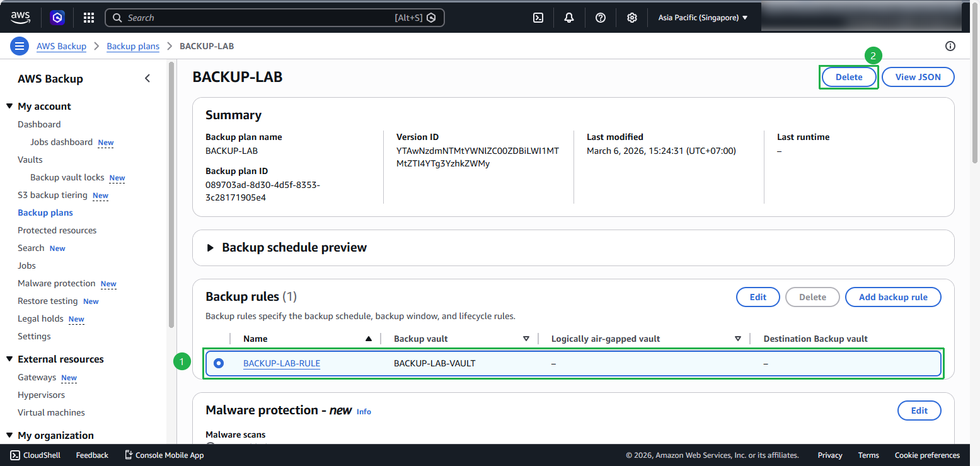Open Cookie preferences in footer
The width and height of the screenshot is (980, 466).
927,455
